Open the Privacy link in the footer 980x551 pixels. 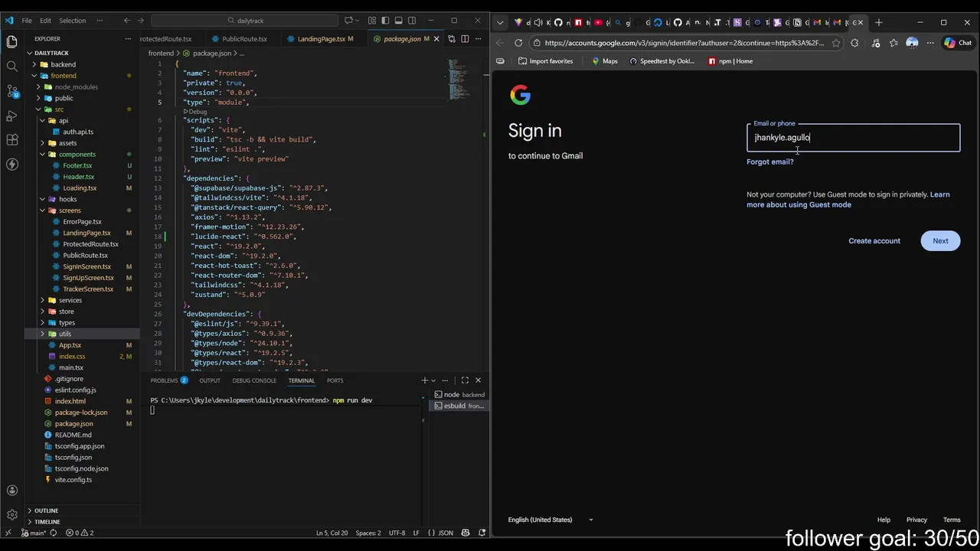916,520
